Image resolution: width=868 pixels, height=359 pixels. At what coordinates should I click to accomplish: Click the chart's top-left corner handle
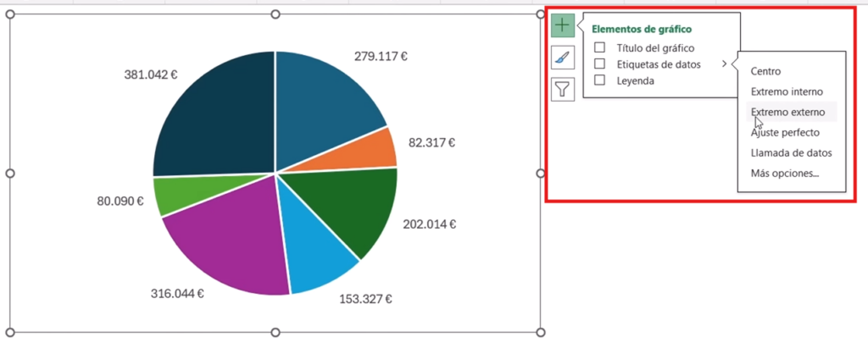click(9, 14)
